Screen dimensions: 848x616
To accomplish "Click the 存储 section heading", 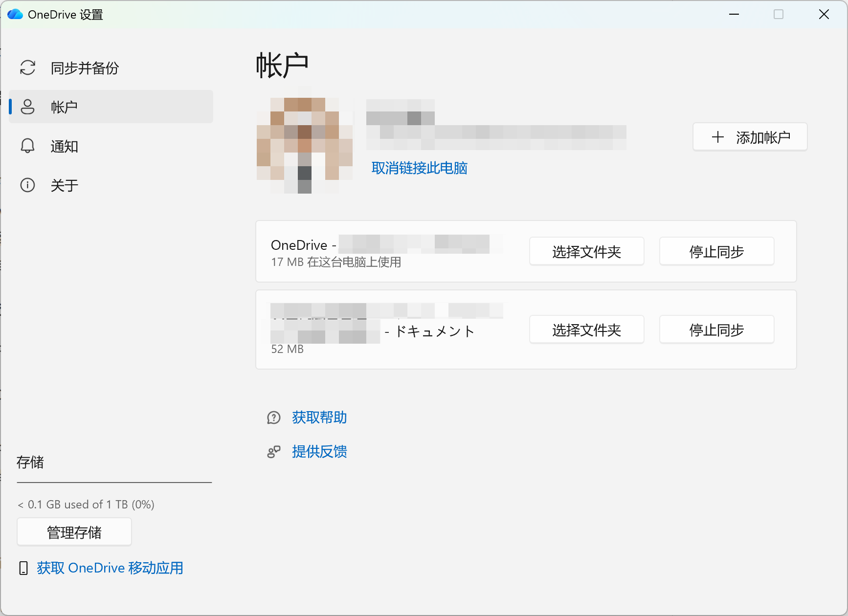I will 30,462.
